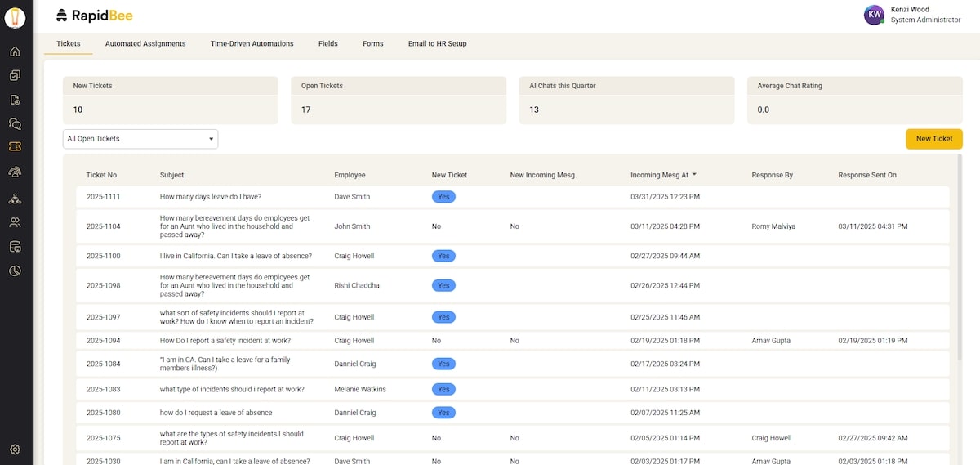The height and width of the screenshot is (465, 980).
Task: Open the database sidebar icon
Action: pos(15,247)
